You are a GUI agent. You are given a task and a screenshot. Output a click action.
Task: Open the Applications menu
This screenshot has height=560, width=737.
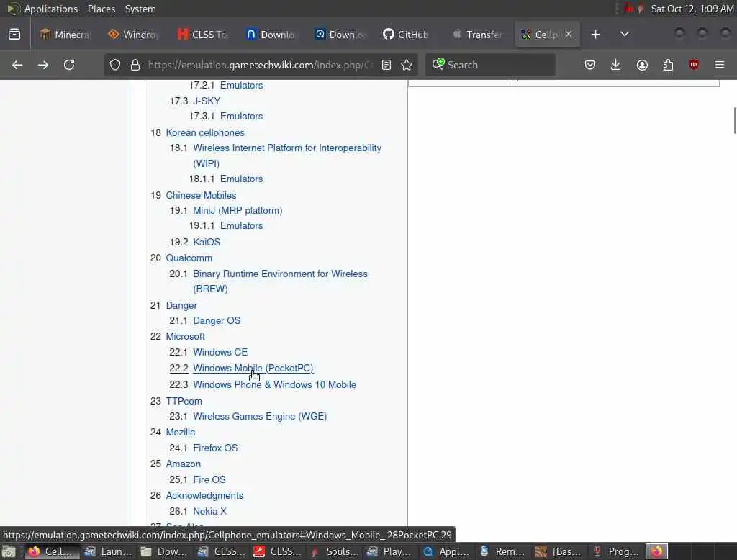[x=51, y=9]
